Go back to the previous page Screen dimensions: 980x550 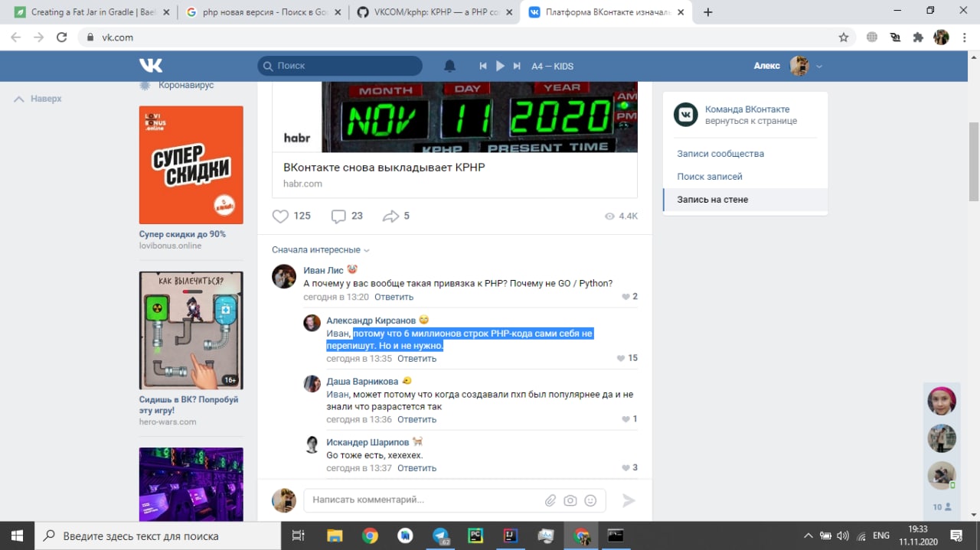click(x=15, y=37)
